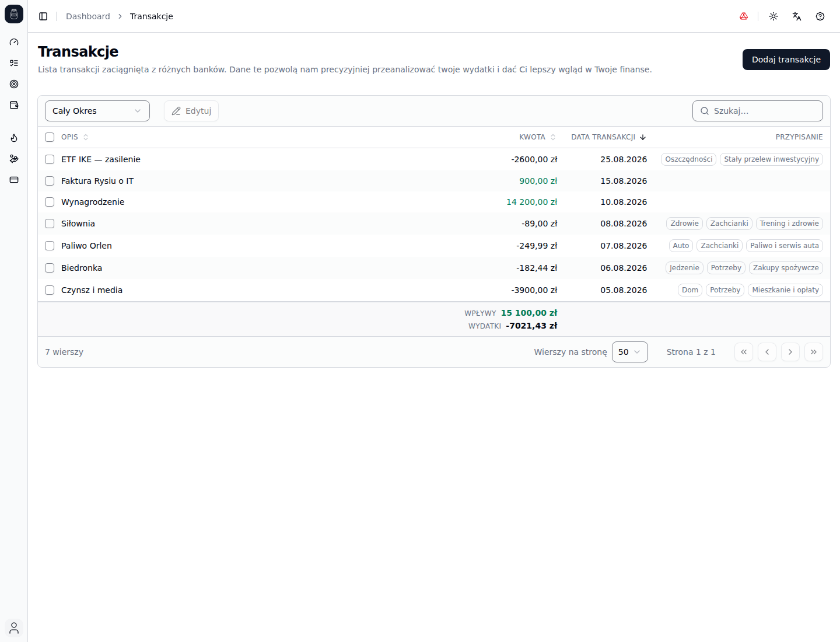Click the red warning triangle icon
This screenshot has height=642, width=840.
click(x=744, y=16)
